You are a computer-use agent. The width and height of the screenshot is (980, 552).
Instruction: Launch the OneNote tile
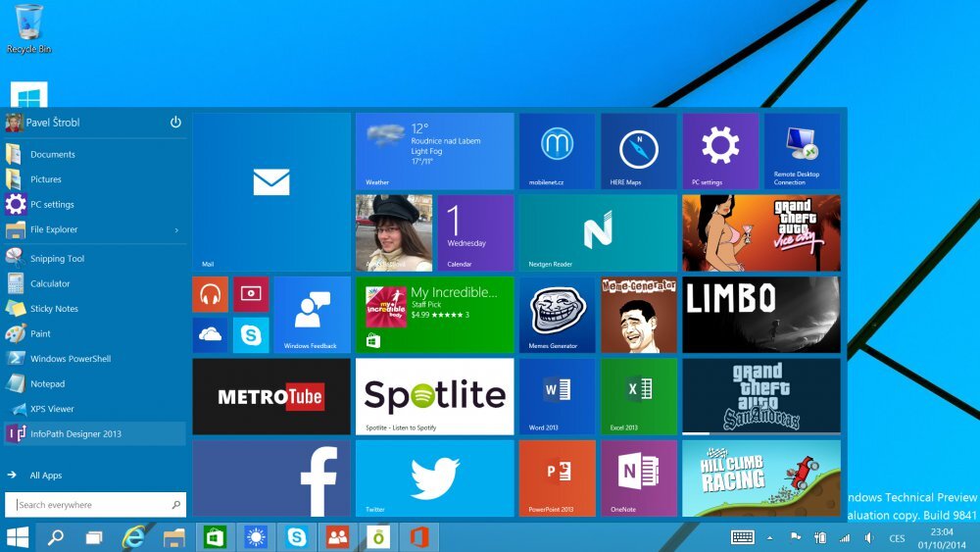point(639,478)
